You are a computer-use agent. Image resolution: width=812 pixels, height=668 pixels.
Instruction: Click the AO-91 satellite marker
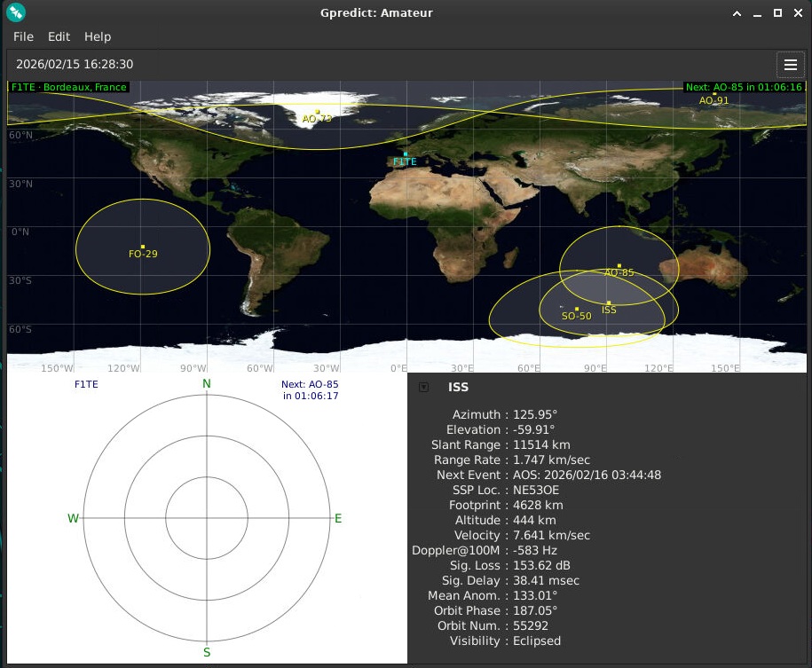[714, 93]
